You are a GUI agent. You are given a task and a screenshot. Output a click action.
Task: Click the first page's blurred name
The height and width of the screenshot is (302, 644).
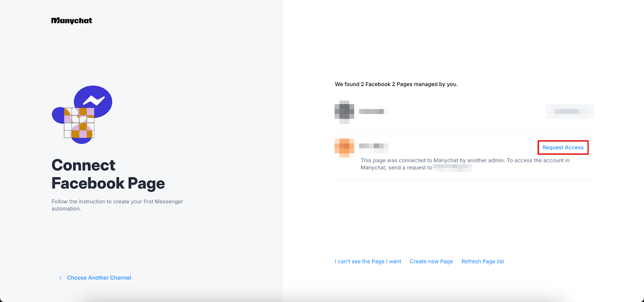(x=373, y=111)
